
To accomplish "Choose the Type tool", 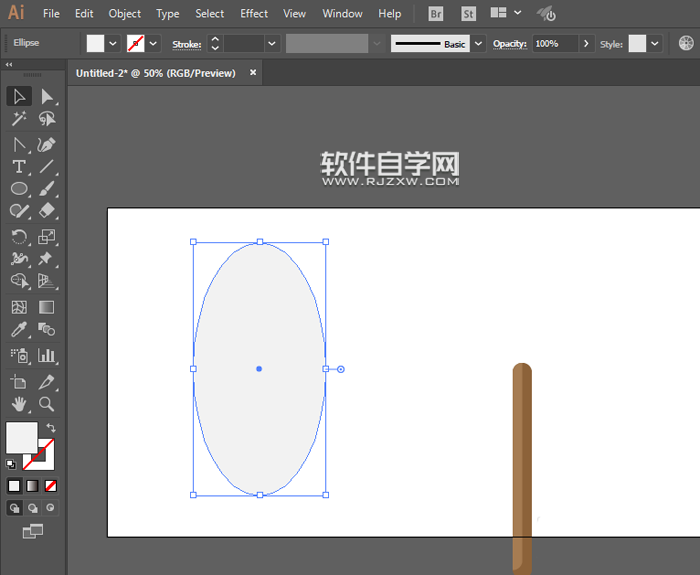I will tap(19, 166).
